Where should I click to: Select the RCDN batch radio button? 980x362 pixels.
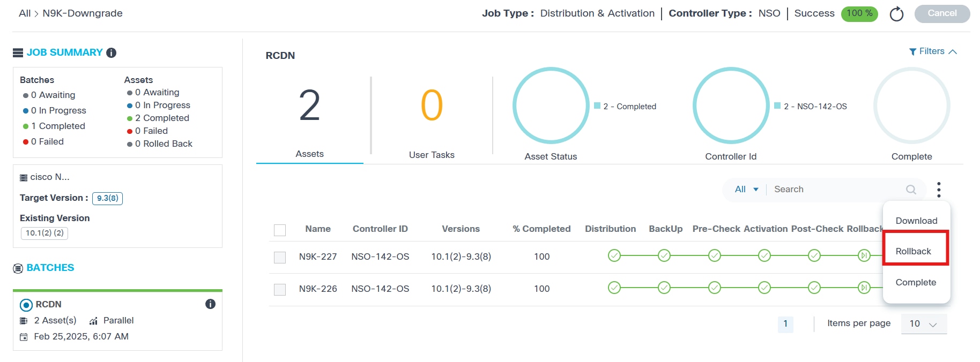(26, 305)
